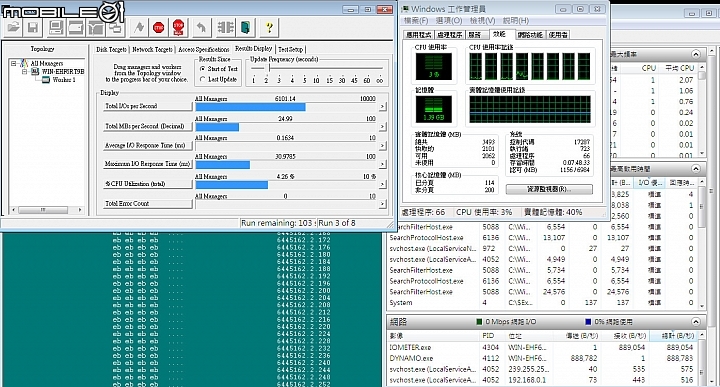The height and width of the screenshot is (387, 720).
Task: Click the Start New Manager computer icon
Action: pyautogui.click(x=56, y=28)
